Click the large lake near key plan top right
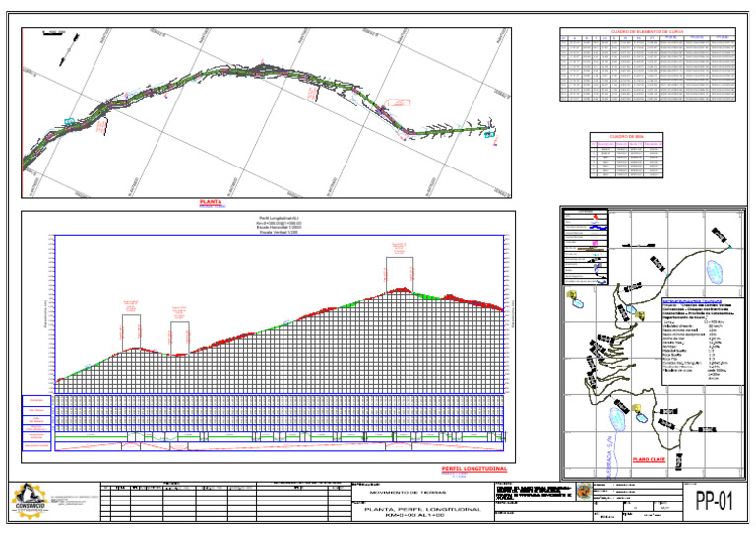 (715, 272)
